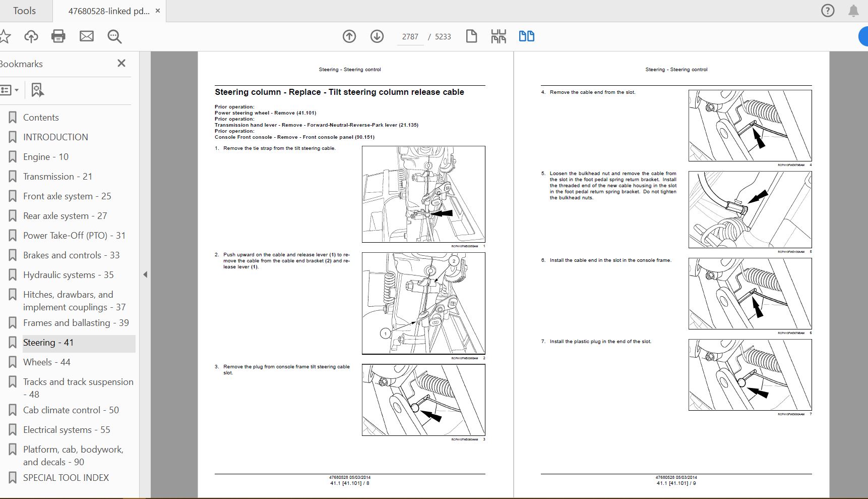
Task: Click the upload to cloud icon
Action: pyautogui.click(x=31, y=36)
